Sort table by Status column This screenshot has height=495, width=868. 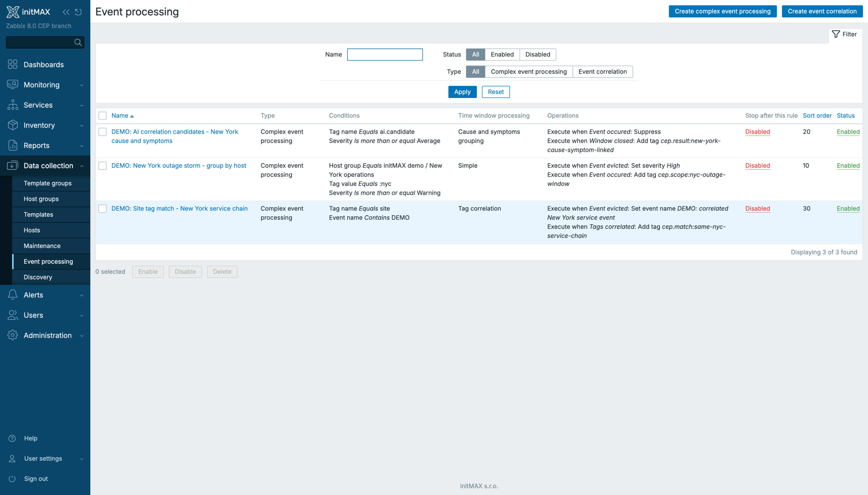point(845,116)
